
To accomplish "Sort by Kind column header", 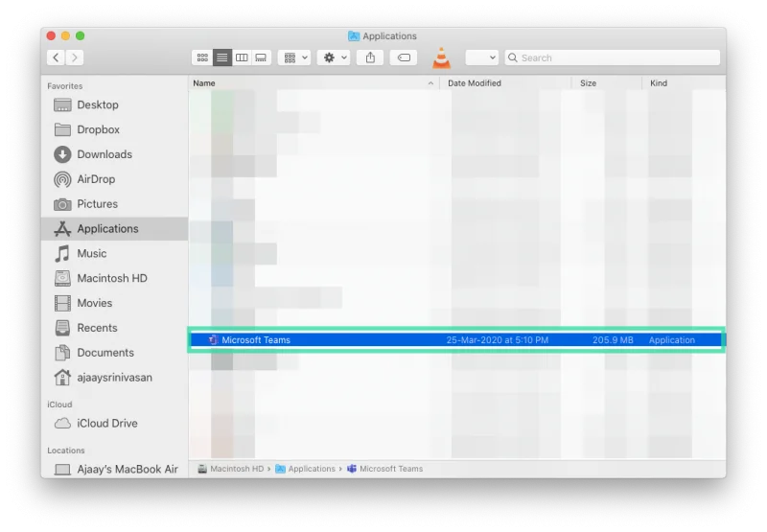I will coord(684,83).
